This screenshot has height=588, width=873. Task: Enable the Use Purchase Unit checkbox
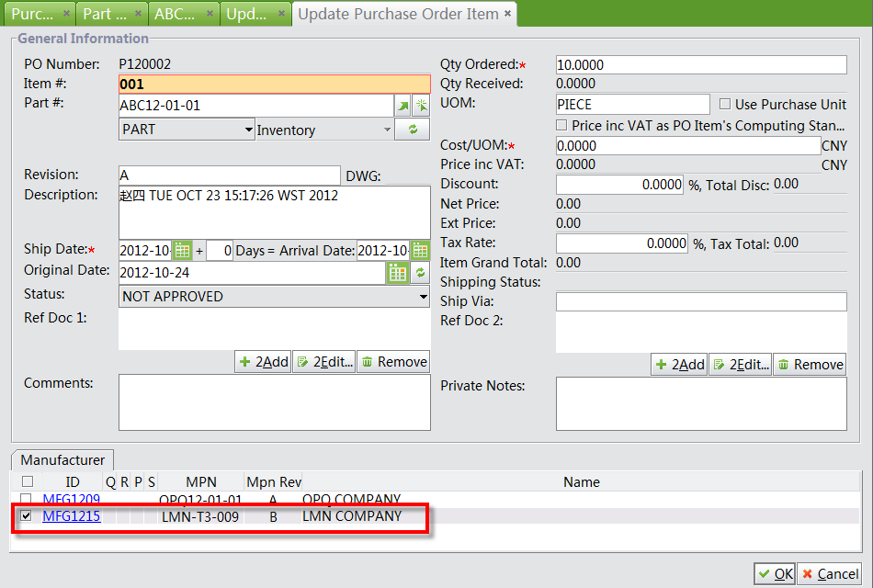tap(725, 104)
